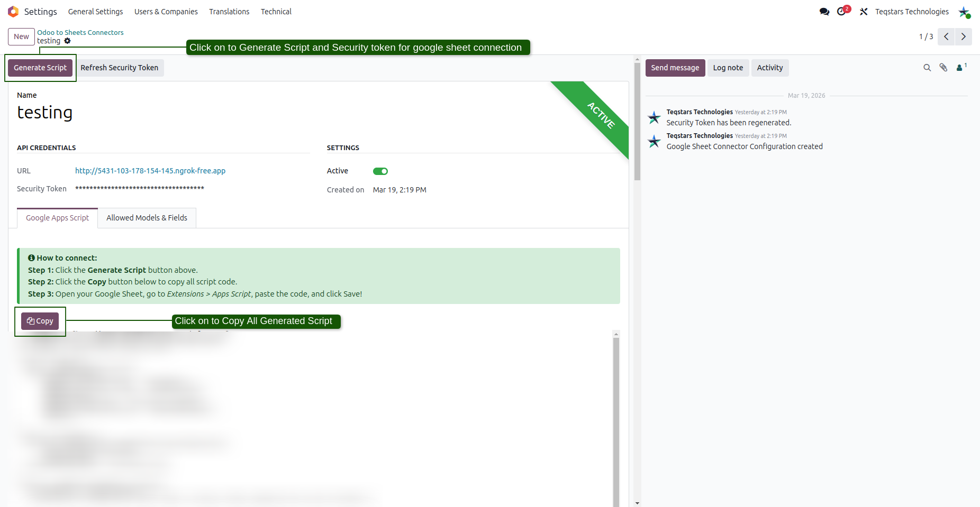Open the Users & Companies menu
The height and width of the screenshot is (507, 980).
point(166,12)
